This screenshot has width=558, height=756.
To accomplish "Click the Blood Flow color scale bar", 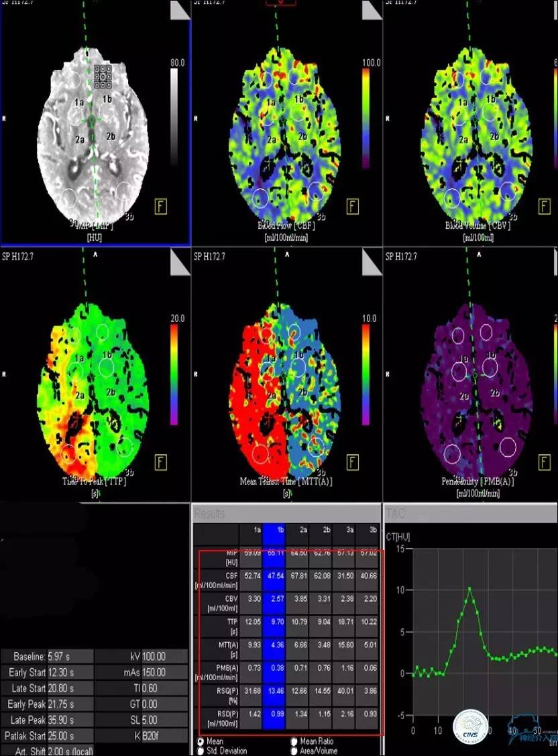I will [x=366, y=115].
